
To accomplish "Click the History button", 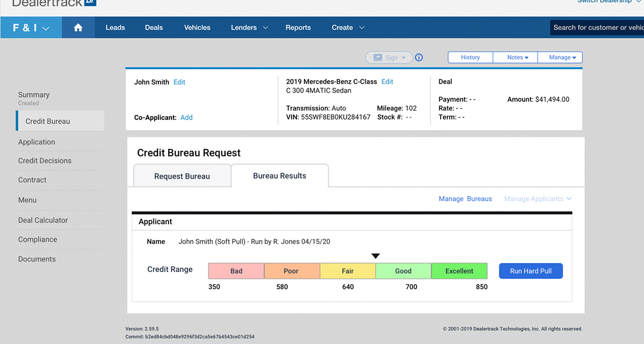I will [x=470, y=57].
